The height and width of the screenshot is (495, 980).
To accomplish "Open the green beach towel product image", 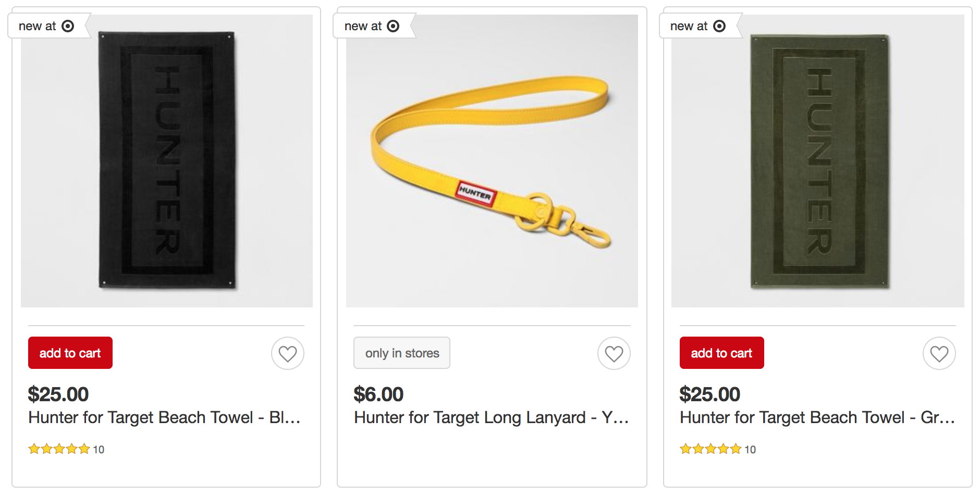I will [817, 160].
